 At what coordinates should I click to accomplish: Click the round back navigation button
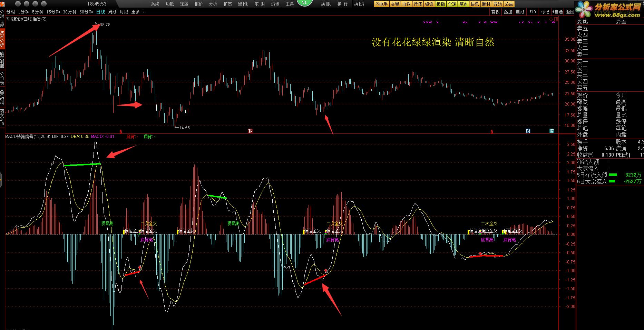(27, 4)
